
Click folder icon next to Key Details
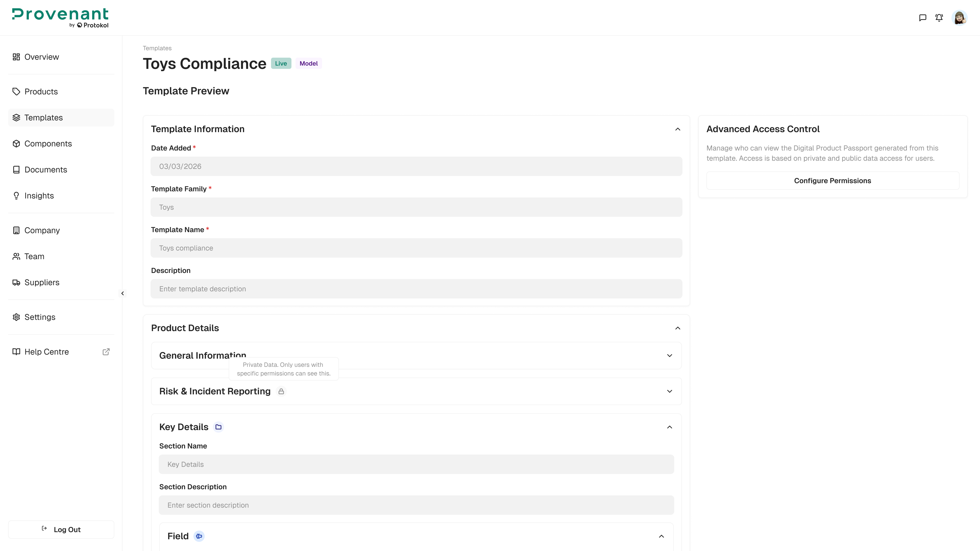218,427
